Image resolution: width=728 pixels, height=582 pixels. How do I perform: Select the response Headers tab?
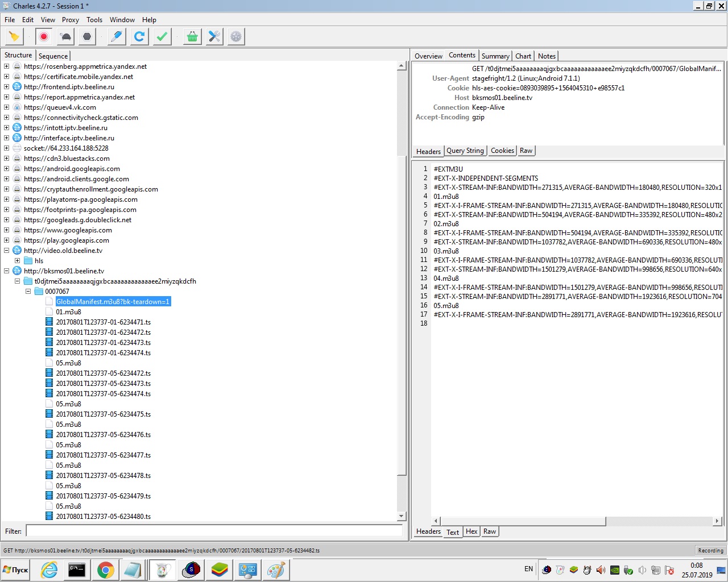click(x=428, y=531)
